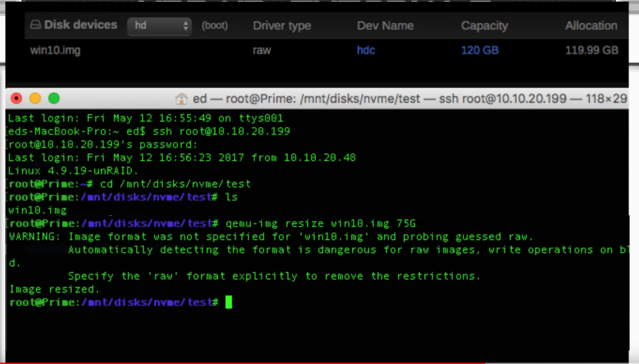Click the 'Linux 4.9.19-unRAID.' line

pyautogui.click(x=73, y=171)
